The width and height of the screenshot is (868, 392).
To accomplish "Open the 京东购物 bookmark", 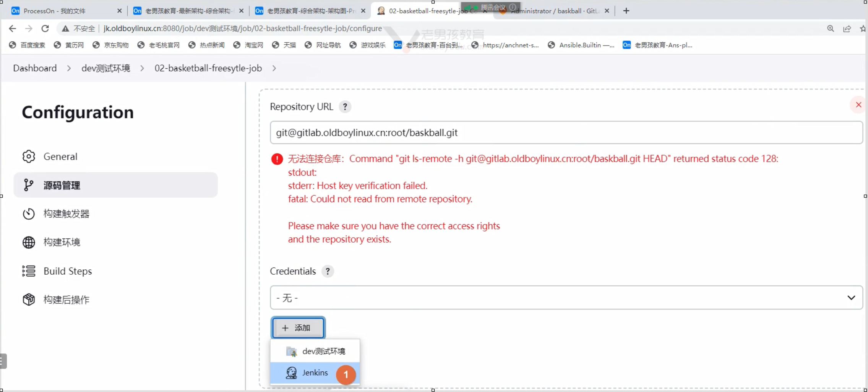I will [x=110, y=45].
